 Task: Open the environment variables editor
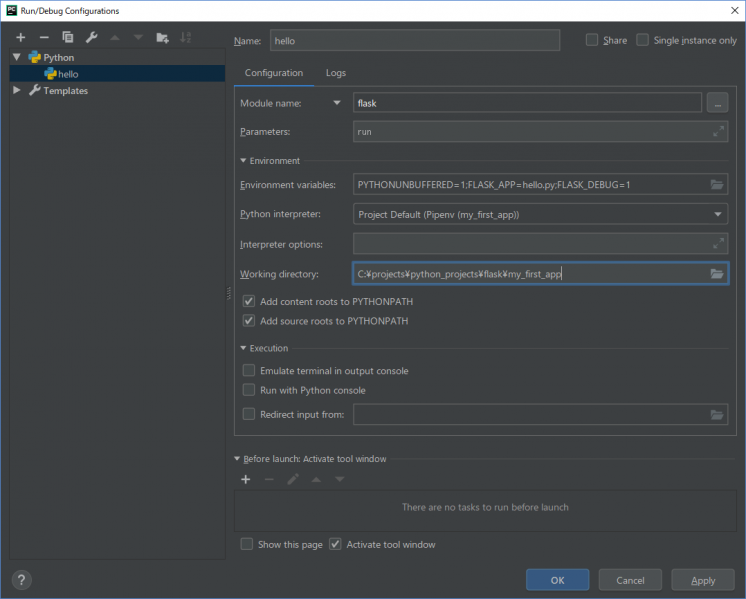tap(717, 185)
